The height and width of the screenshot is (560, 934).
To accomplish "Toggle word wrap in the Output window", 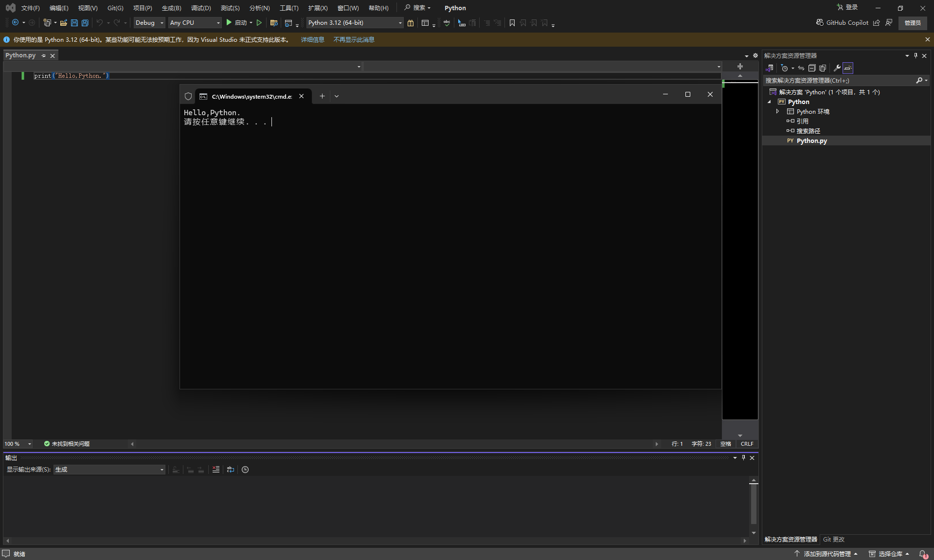I will 230,470.
